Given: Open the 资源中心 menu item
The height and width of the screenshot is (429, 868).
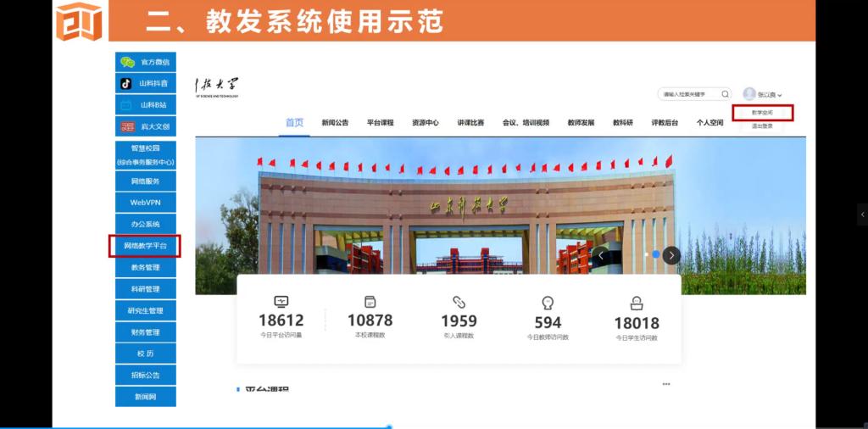Looking at the screenshot, I should coord(425,123).
